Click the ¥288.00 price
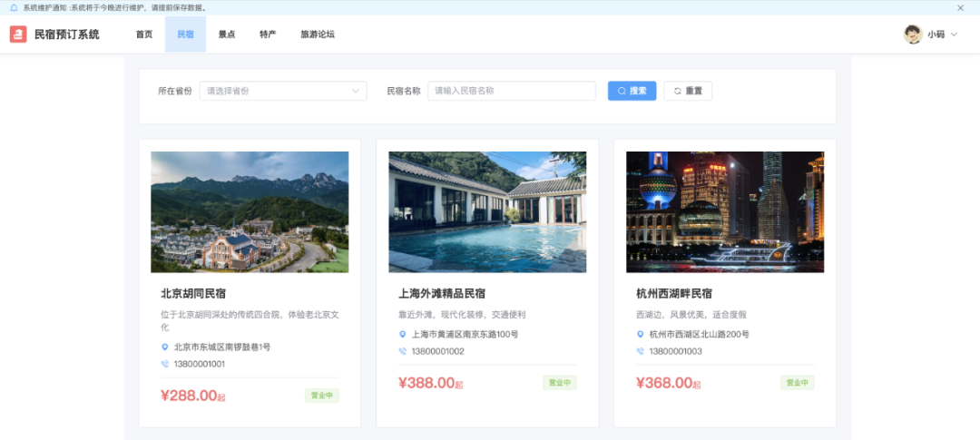Image resolution: width=980 pixels, height=440 pixels. (189, 396)
